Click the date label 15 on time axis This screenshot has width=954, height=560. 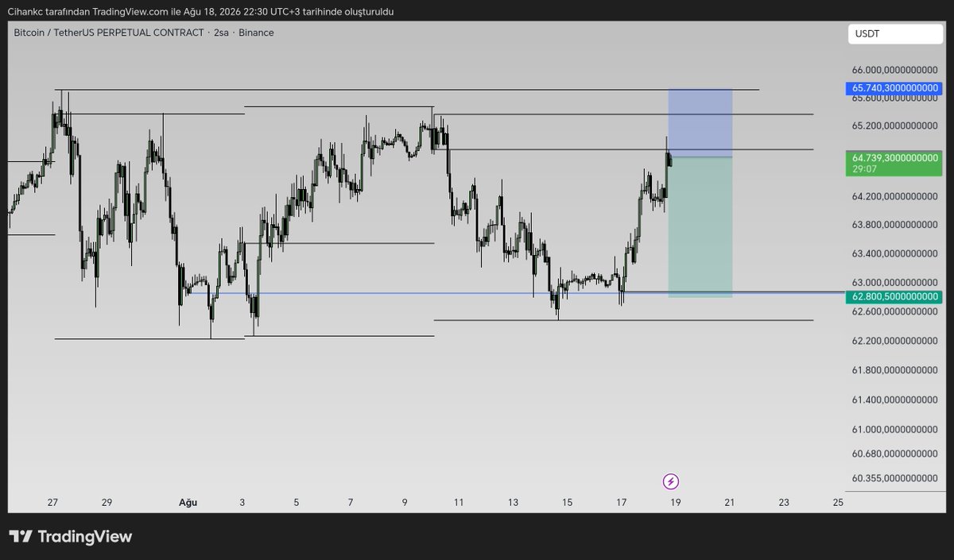[568, 502]
